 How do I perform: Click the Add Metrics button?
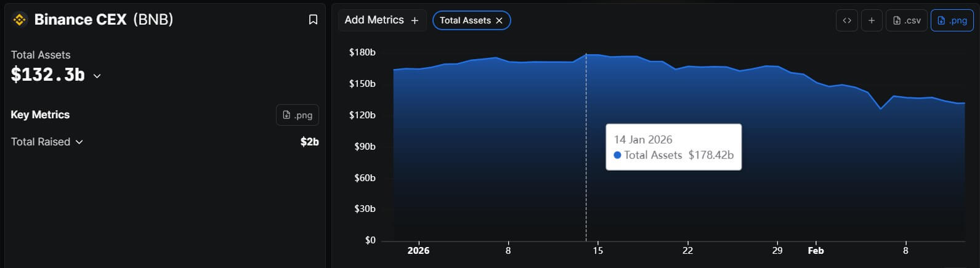click(x=382, y=20)
